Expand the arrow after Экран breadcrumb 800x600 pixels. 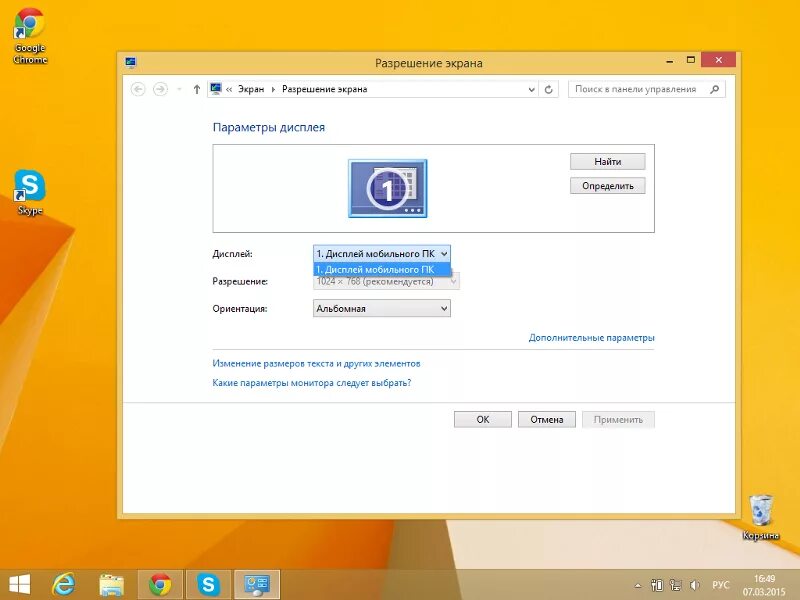pos(273,89)
